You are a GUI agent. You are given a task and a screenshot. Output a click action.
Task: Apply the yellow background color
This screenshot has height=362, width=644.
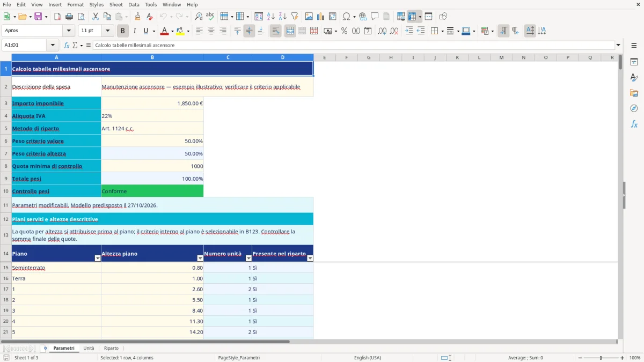point(180,31)
